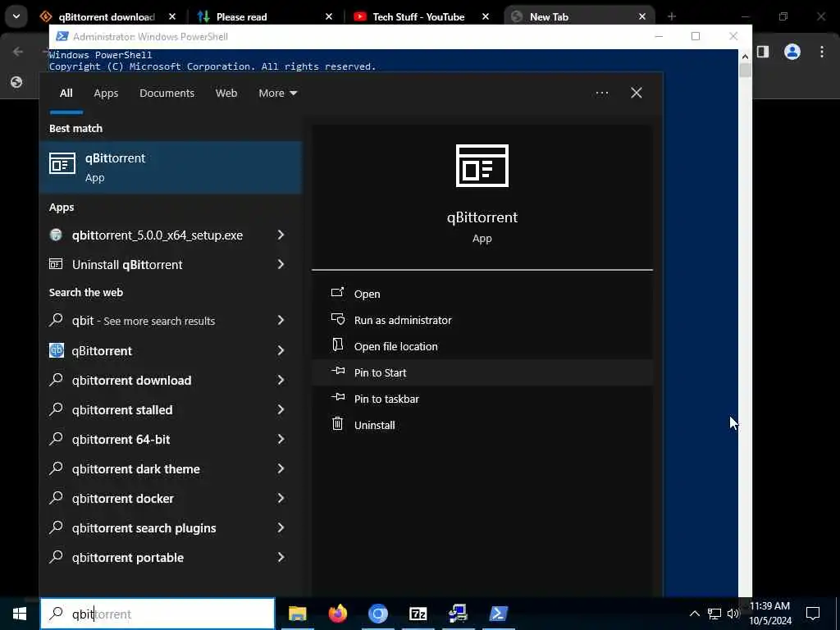The image size is (840, 630).
Task: Click the large qBittorrent app icon in preview pane
Action: [x=482, y=166]
